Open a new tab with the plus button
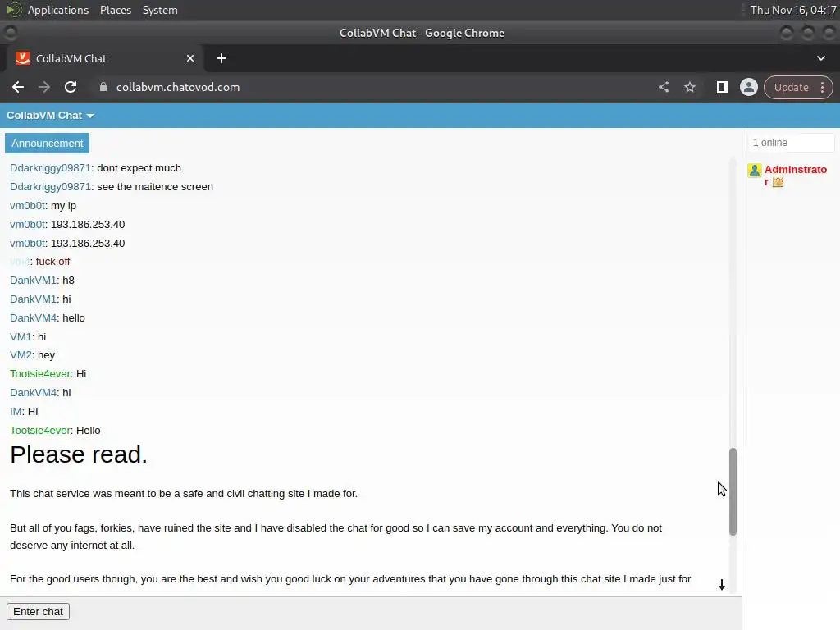Viewport: 840px width, 630px height. tap(221, 58)
